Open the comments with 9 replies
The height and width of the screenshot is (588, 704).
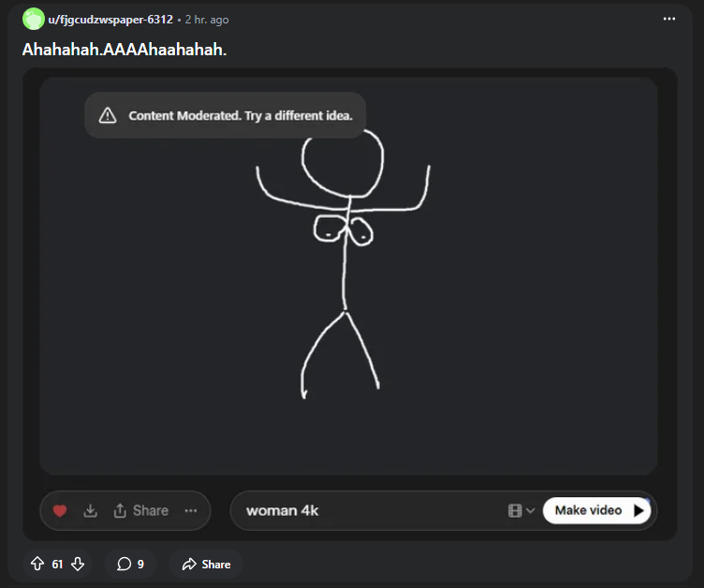coord(130,564)
